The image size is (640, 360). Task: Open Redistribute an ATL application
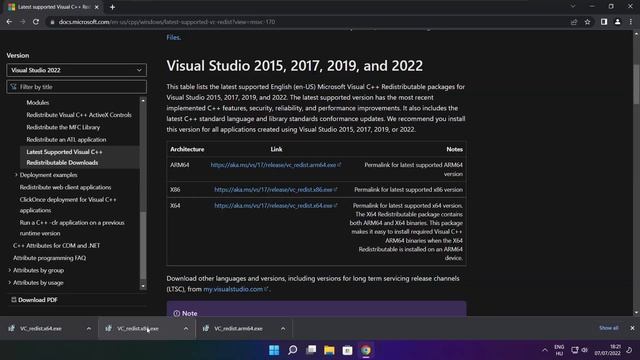coord(66,139)
